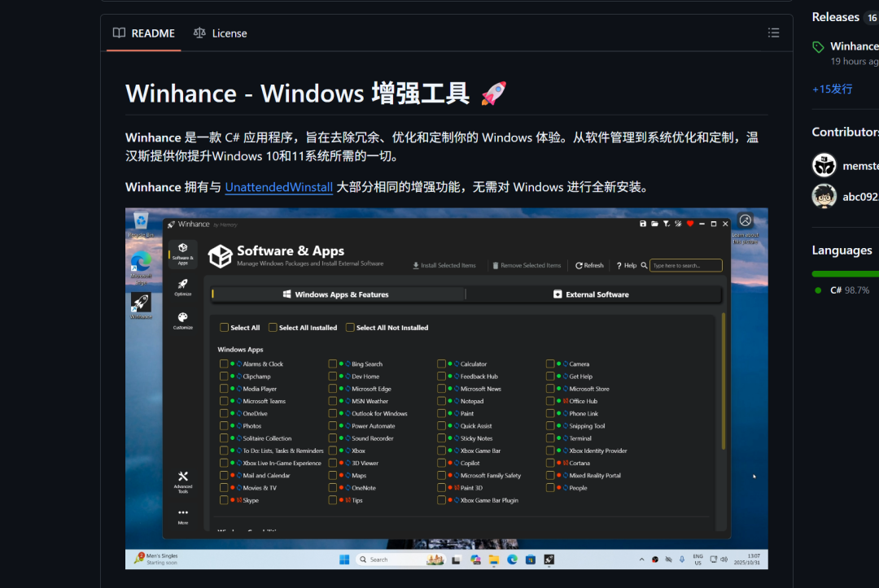The height and width of the screenshot is (588, 879).
Task: Open the README outline list menu
Action: (x=773, y=33)
